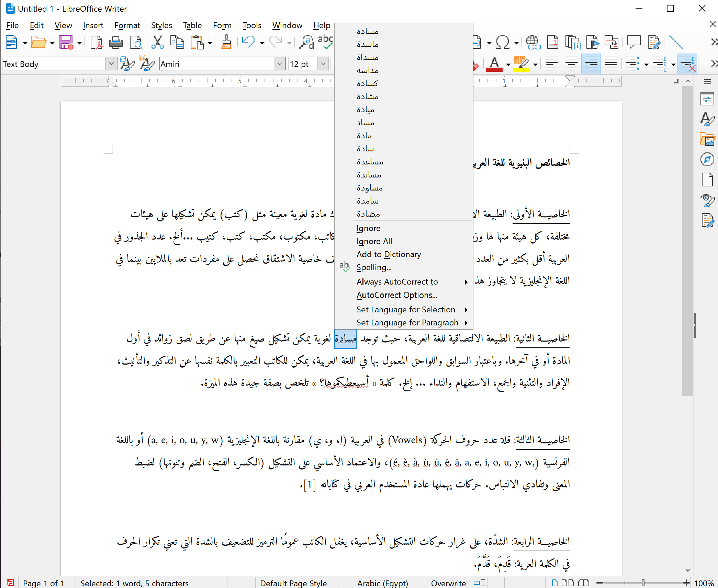The image size is (718, 588).
Task: Click AutoCorrect Options in the context menu
Action: [x=397, y=295]
